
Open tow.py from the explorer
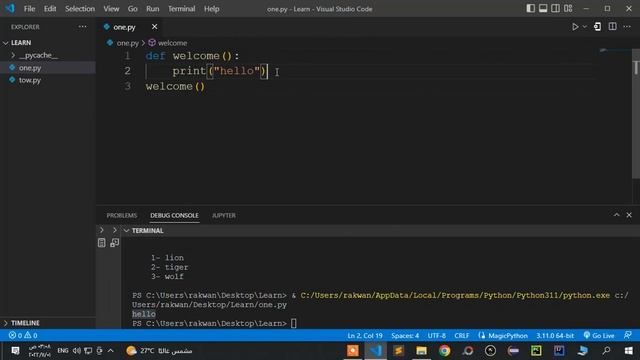pyautogui.click(x=30, y=80)
